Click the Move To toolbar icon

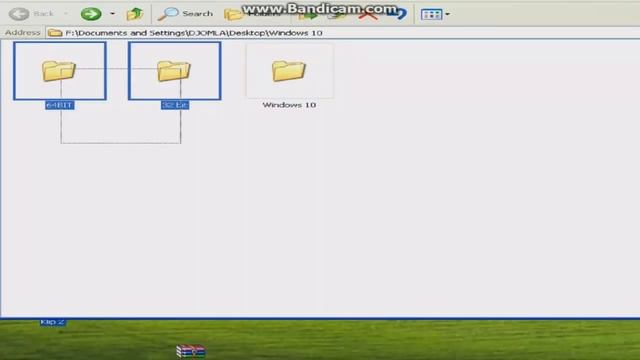[308, 15]
